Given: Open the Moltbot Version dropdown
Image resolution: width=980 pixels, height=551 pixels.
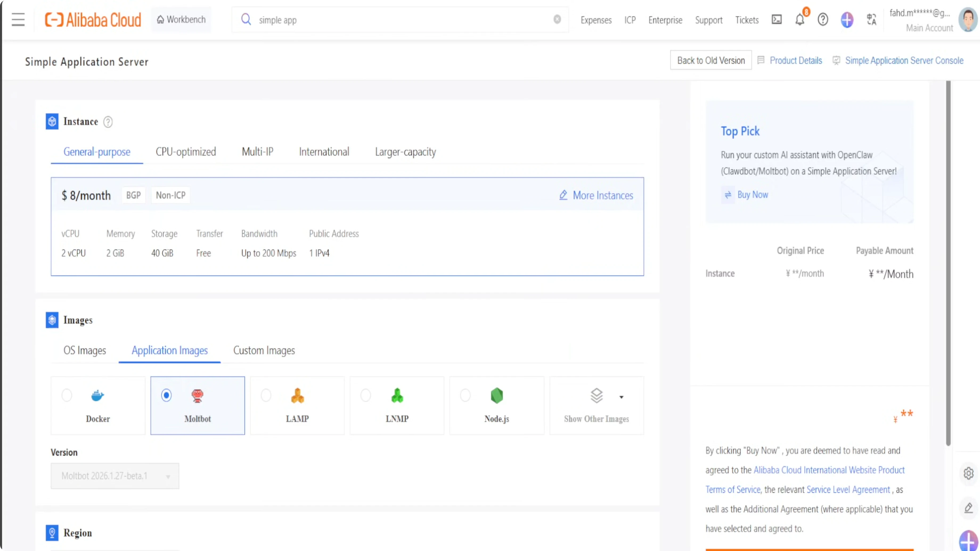Looking at the screenshot, I should (115, 476).
